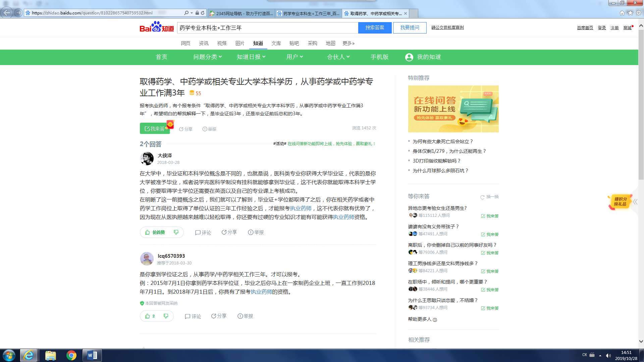Switch to the 文库 search tab
The width and height of the screenshot is (644, 362).
[x=276, y=43]
